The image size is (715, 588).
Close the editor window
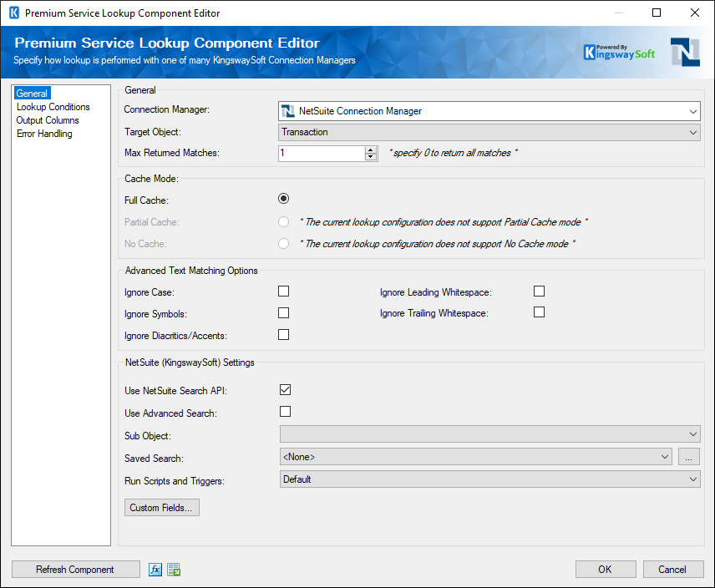[x=695, y=13]
